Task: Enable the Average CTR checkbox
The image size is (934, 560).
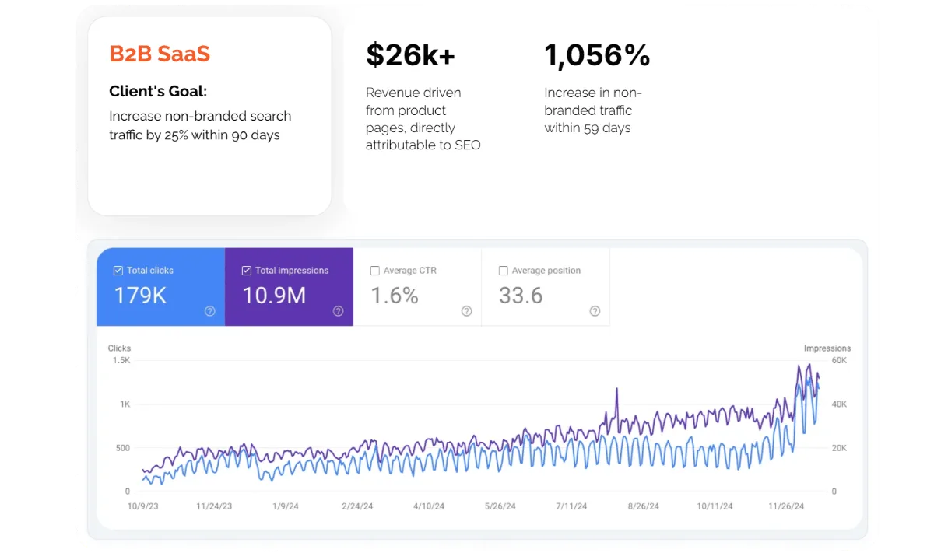Action: coord(375,271)
